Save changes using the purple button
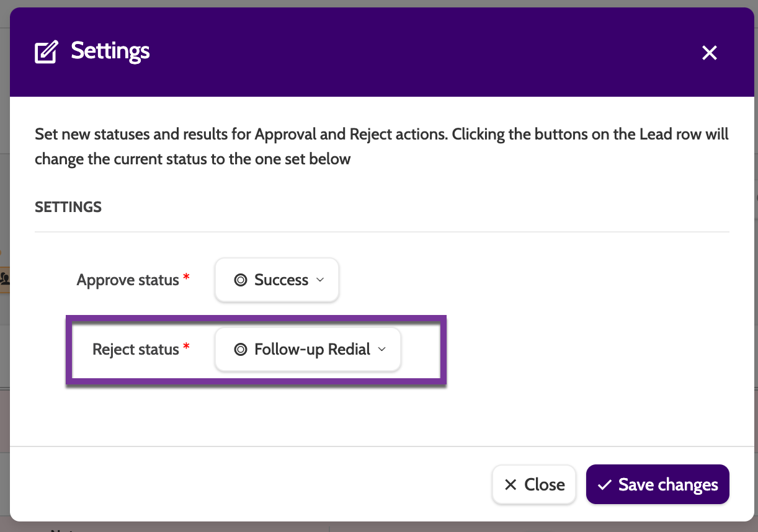Screen dimensions: 758x532 (658, 485)
